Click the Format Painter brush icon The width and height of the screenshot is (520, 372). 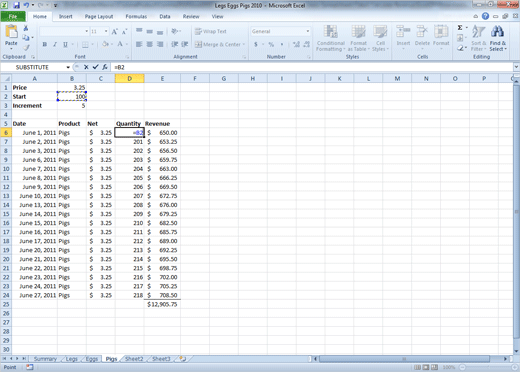(26, 48)
